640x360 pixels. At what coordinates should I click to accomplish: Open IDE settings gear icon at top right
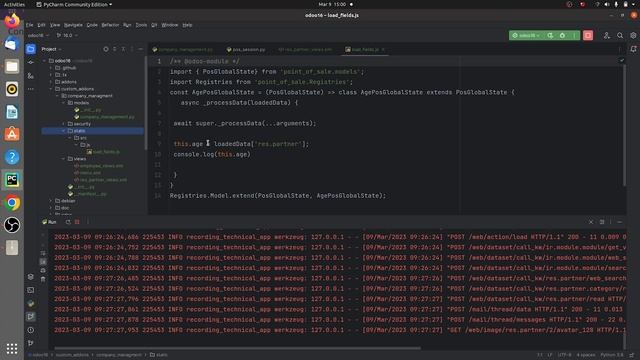633,36
